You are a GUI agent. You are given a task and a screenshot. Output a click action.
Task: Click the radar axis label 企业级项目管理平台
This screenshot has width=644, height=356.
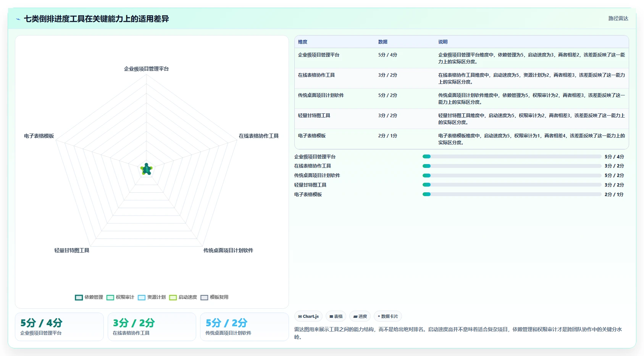tap(146, 69)
